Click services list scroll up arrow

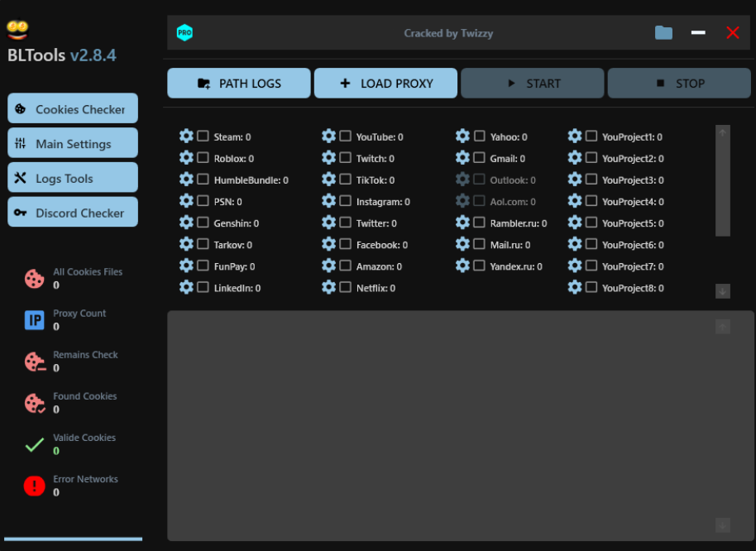[x=722, y=132]
